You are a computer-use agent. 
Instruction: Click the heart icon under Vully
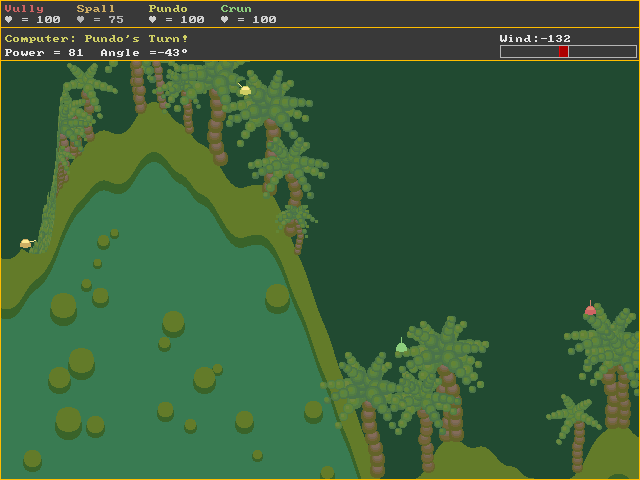tap(9, 19)
